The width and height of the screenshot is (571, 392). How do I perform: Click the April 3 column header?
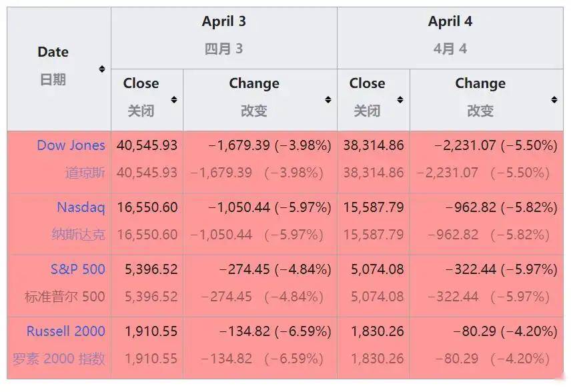[224, 21]
